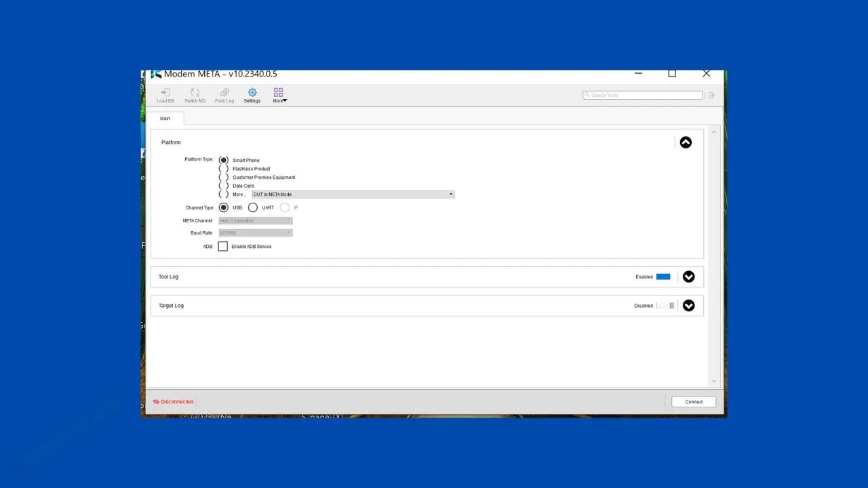Click the scrollbar up arrow
This screenshot has width=868, height=488.
pyautogui.click(x=713, y=132)
